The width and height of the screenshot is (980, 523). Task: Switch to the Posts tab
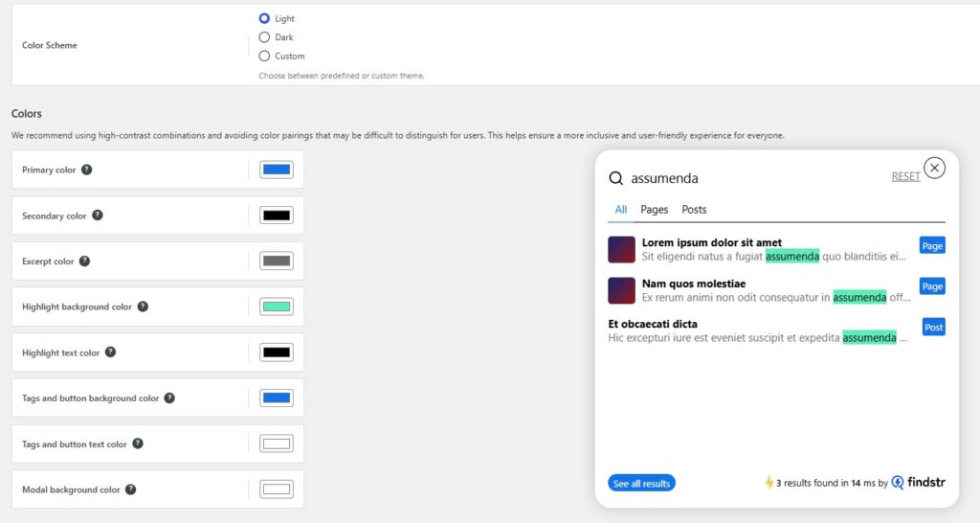(x=694, y=210)
